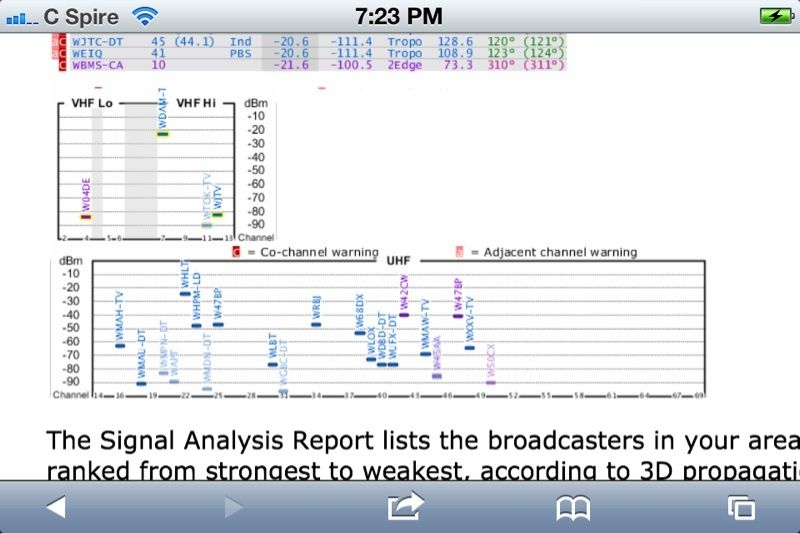The image size is (800, 534).
Task: Tap the greyed-out forward arrow
Action: click(233, 507)
